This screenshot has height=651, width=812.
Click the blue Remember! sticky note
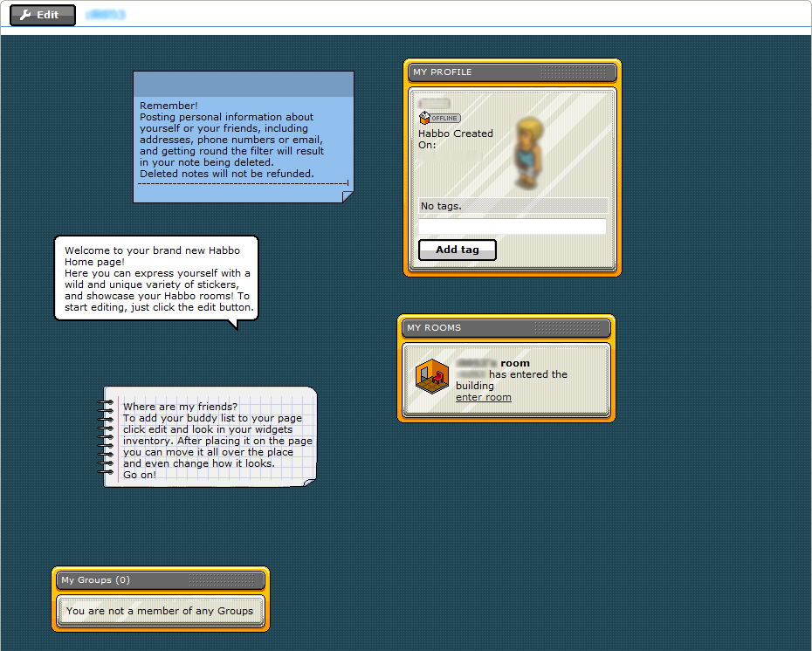pyautogui.click(x=244, y=137)
